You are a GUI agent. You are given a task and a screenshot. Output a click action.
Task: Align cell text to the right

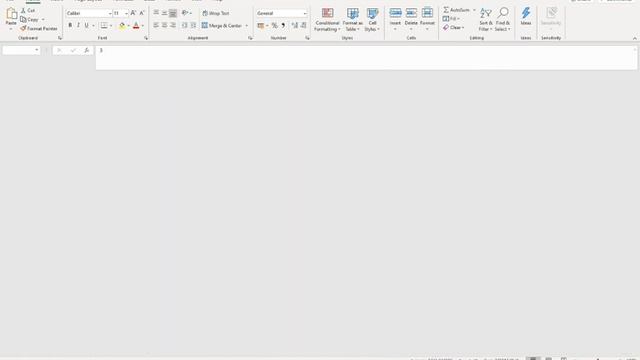click(x=173, y=25)
